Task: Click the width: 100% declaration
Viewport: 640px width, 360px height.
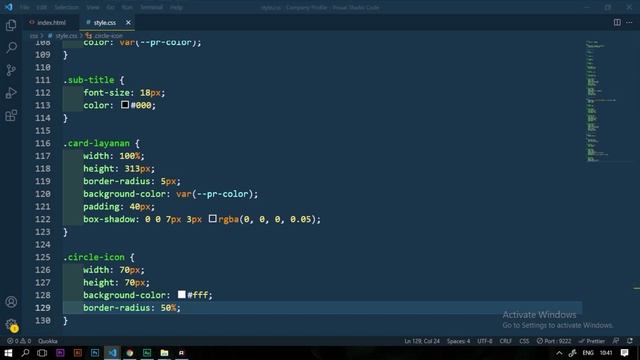Action: click(113, 156)
